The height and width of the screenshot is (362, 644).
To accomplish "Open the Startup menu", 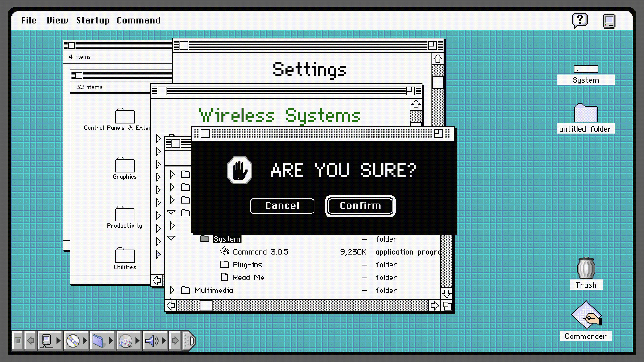I will tap(93, 20).
